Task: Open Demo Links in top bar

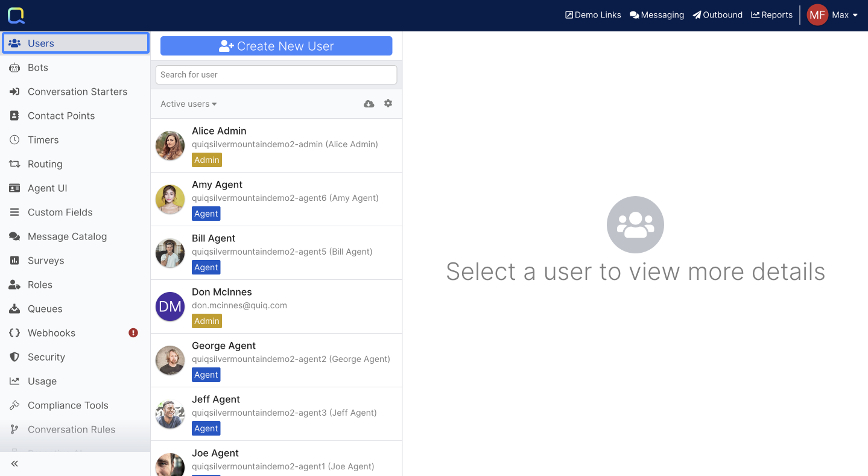Action: [593, 15]
